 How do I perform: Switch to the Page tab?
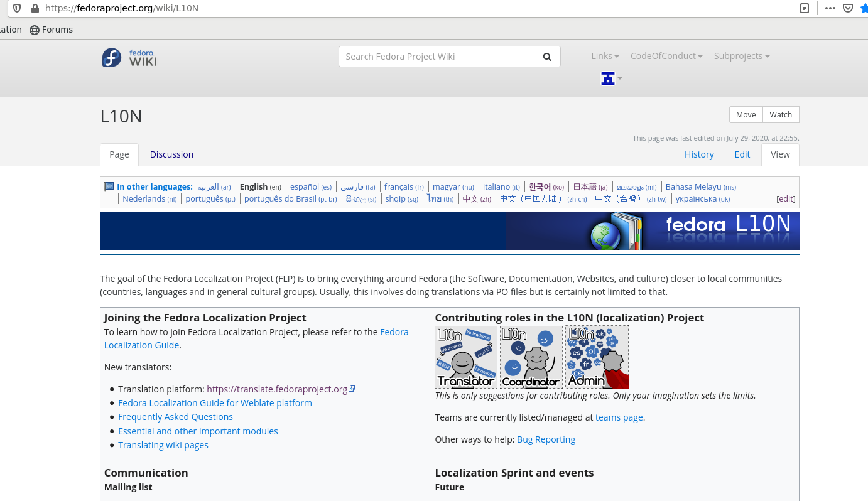(119, 154)
